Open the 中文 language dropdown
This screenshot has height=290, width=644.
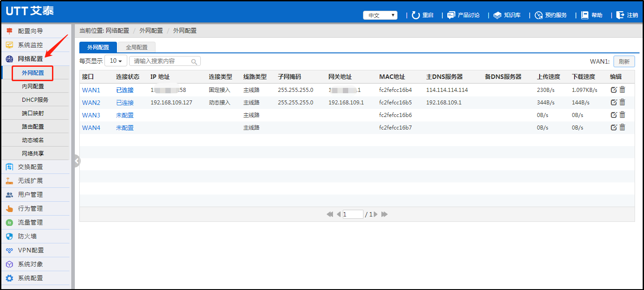coord(380,15)
